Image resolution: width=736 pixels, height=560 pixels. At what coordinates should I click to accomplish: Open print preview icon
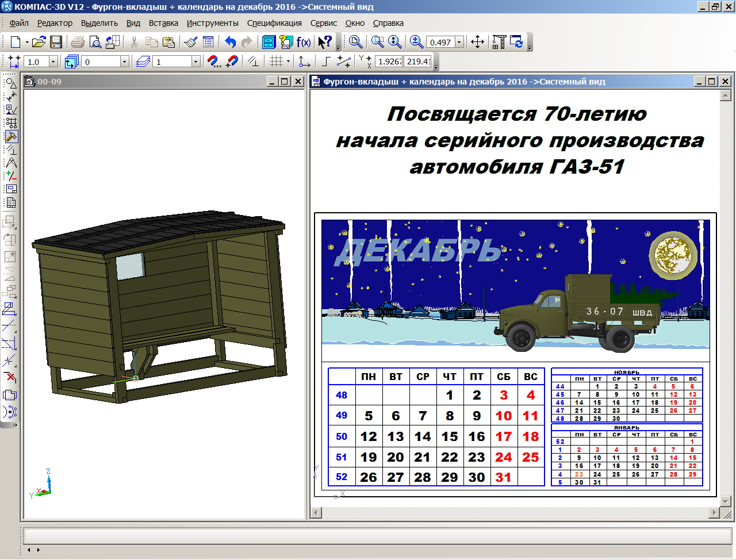(95, 42)
